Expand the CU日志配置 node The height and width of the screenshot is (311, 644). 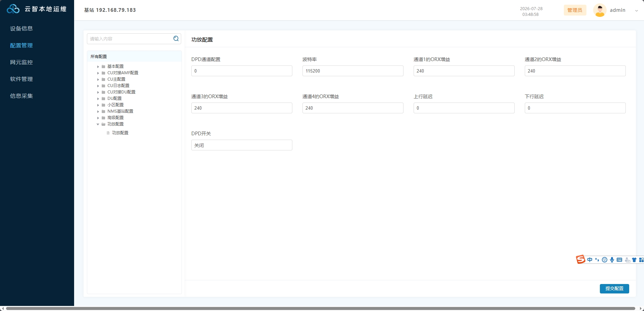[x=98, y=86]
